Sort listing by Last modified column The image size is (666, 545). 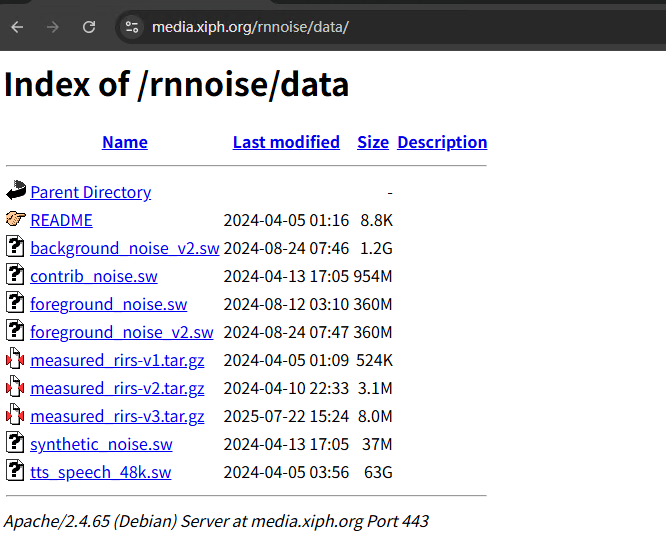click(x=286, y=142)
